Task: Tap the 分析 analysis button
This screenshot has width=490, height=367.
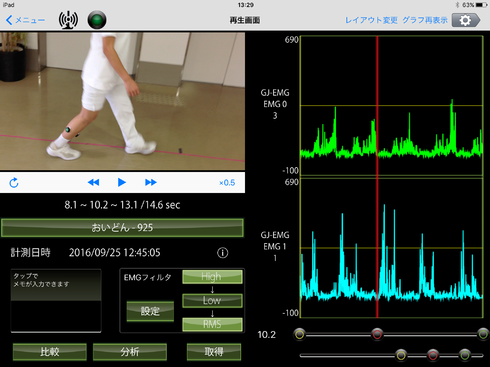Action: point(130,352)
